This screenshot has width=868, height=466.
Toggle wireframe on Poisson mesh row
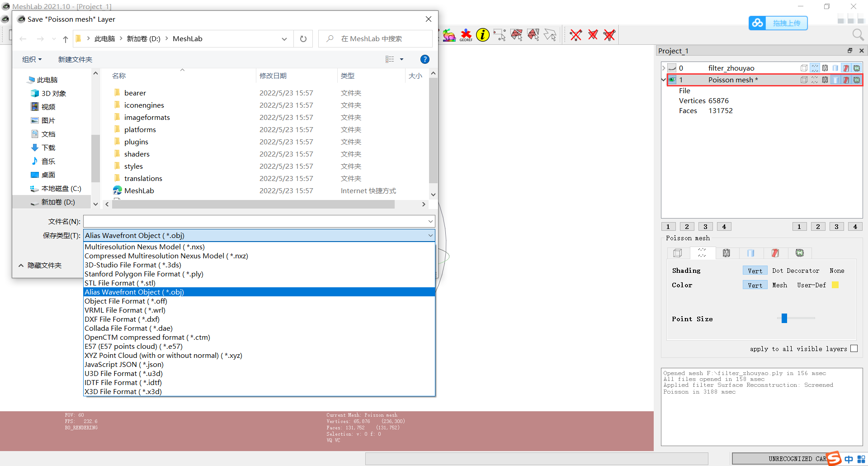[825, 80]
